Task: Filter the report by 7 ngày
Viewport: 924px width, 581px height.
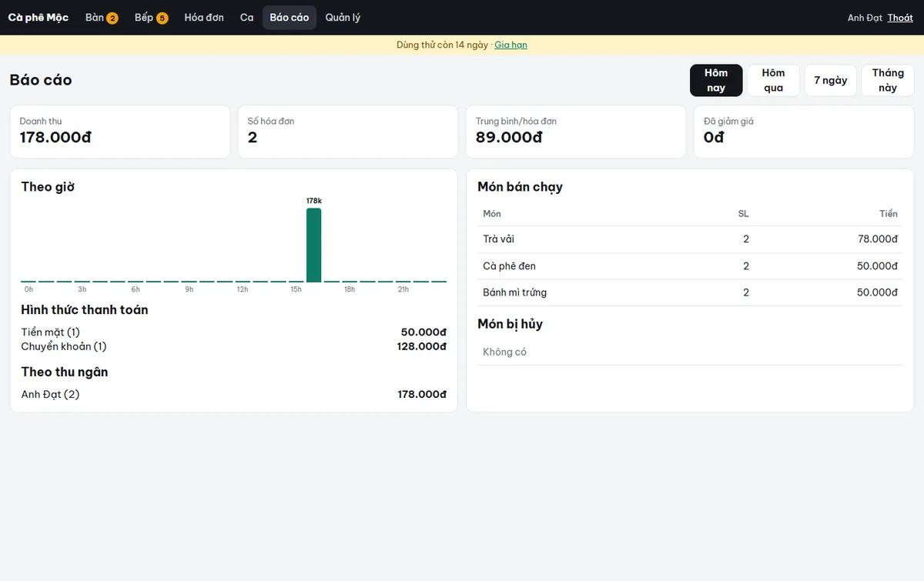Action: [x=831, y=80]
